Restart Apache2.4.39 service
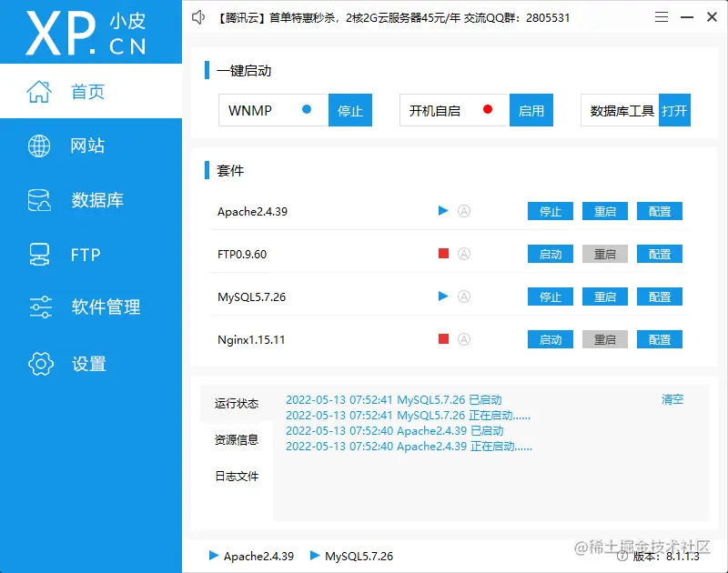The width and height of the screenshot is (728, 573). (605, 211)
